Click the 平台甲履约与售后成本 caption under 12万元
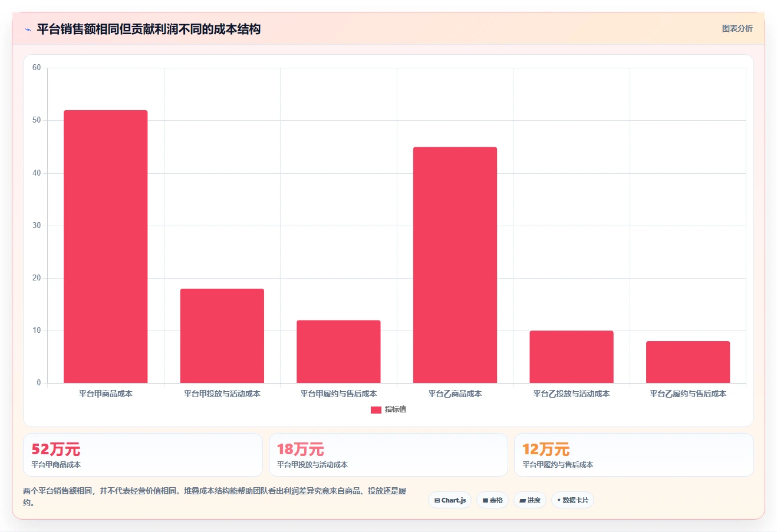Viewport: 777px width, 532px height. pyautogui.click(x=558, y=465)
